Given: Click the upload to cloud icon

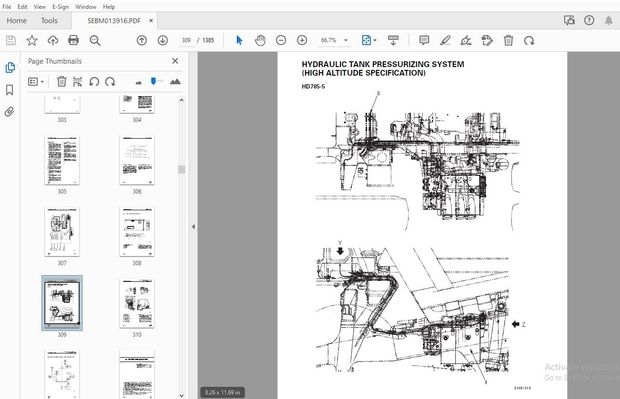Looking at the screenshot, I should [x=53, y=40].
